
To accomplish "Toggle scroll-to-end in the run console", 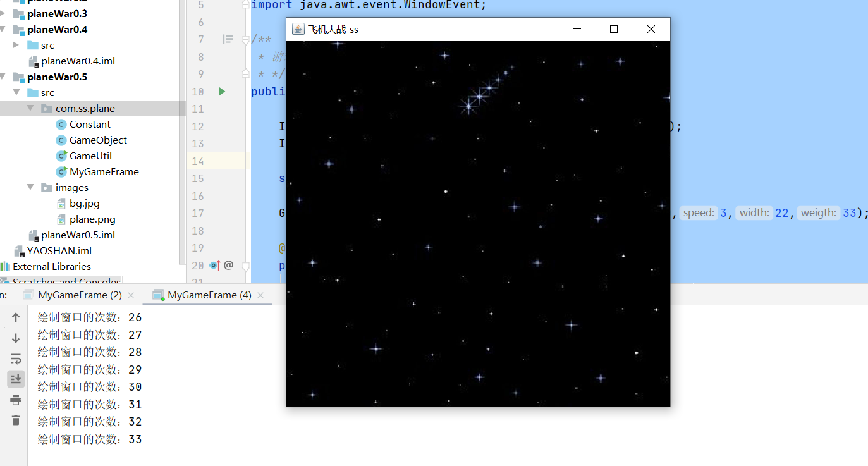I will (x=16, y=379).
